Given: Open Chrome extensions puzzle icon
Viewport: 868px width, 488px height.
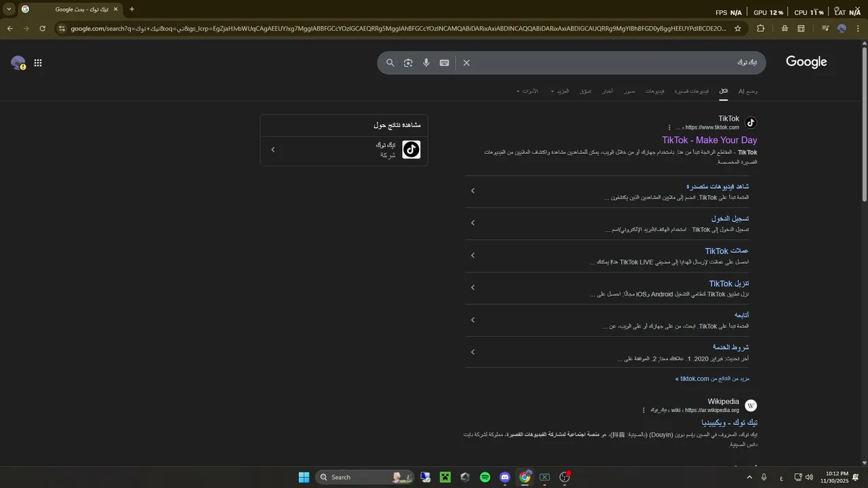Looking at the screenshot, I should pyautogui.click(x=760, y=28).
